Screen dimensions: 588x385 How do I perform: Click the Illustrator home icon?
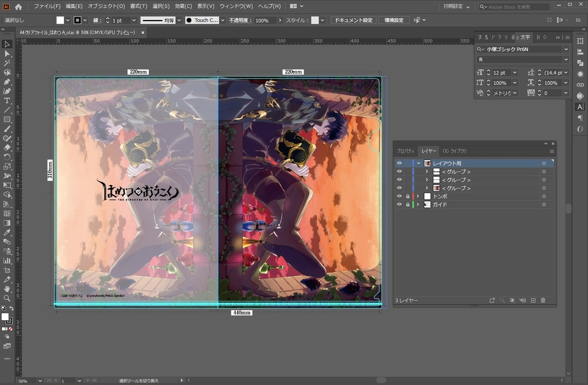(18, 6)
